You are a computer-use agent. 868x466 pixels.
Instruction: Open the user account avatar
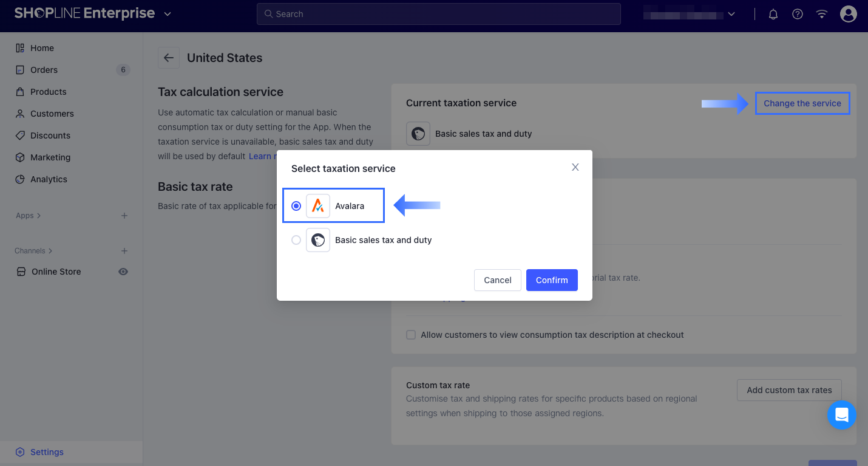pyautogui.click(x=848, y=14)
